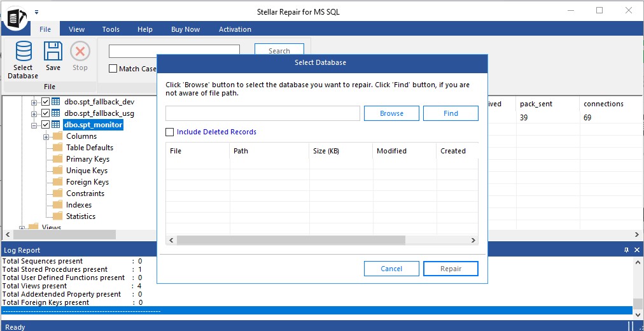The height and width of the screenshot is (331, 644).
Task: Click the Log Report scroll down arrow
Action: (x=638, y=314)
